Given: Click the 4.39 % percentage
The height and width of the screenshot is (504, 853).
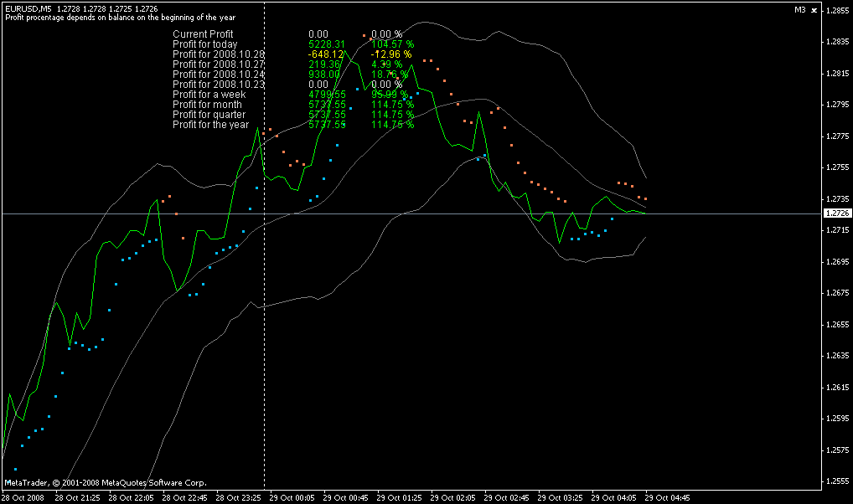Looking at the screenshot, I should [x=387, y=64].
